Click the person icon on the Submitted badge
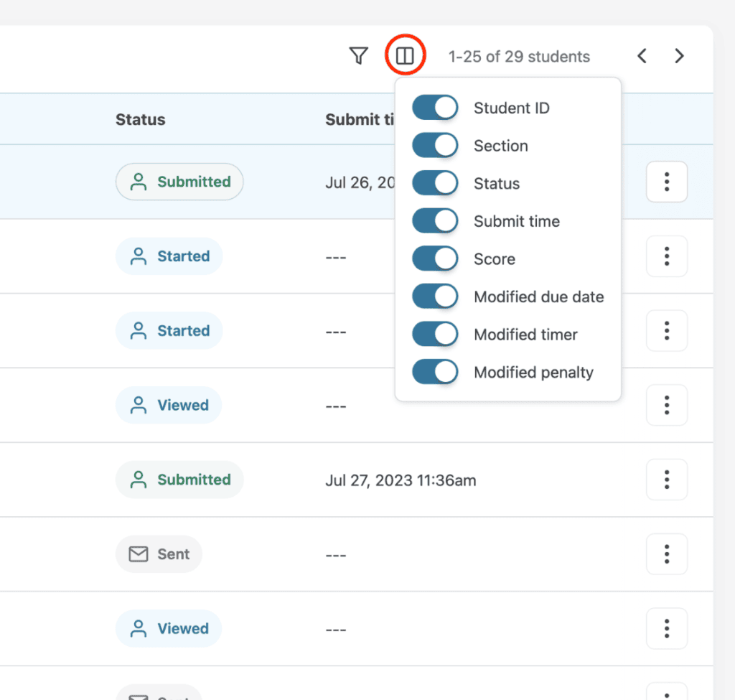 [139, 182]
